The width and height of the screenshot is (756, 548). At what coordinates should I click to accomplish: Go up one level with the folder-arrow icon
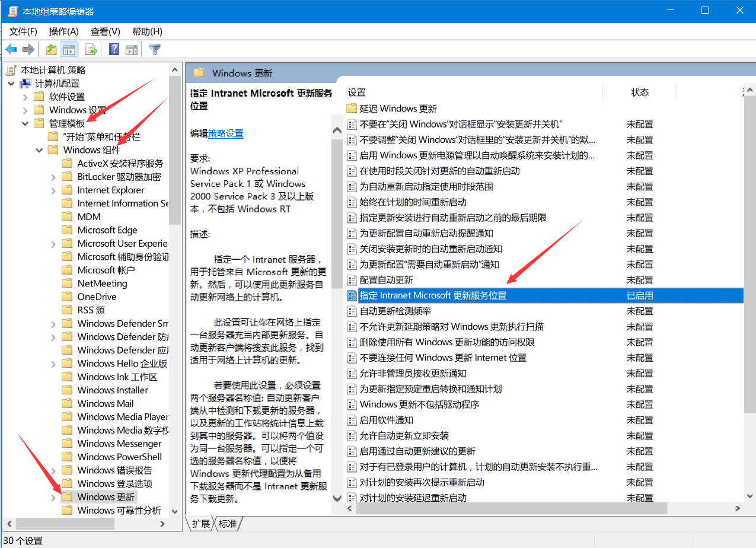point(52,49)
